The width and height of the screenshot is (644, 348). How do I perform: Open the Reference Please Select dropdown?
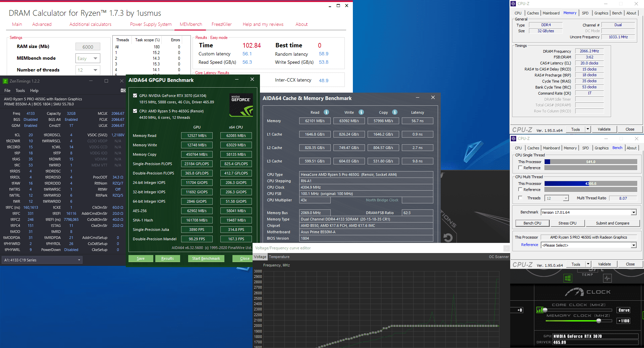[589, 245]
